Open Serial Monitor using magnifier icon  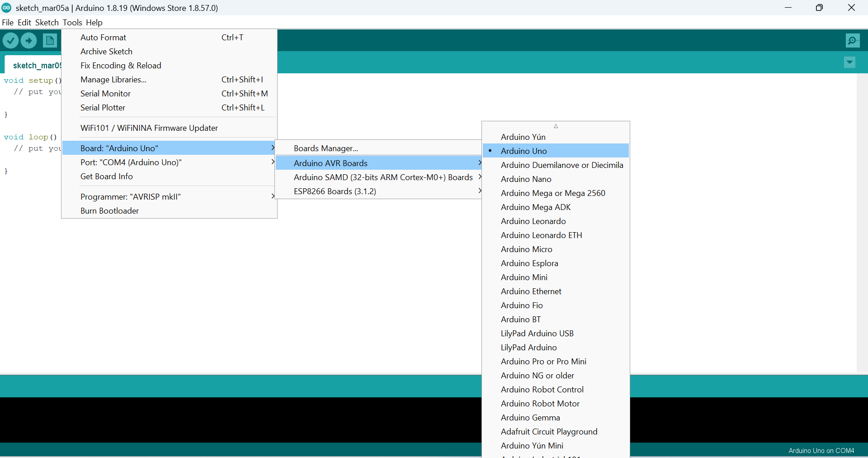pyautogui.click(x=853, y=40)
